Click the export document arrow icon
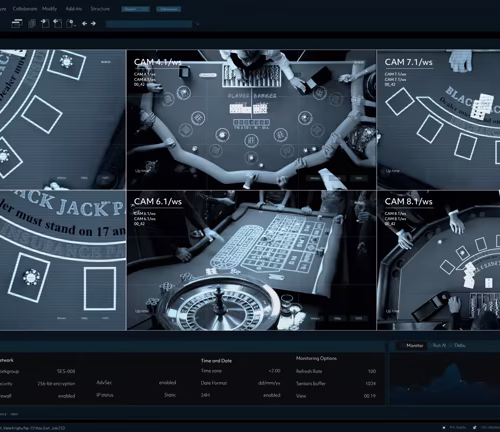The image size is (500, 432). click(x=58, y=23)
